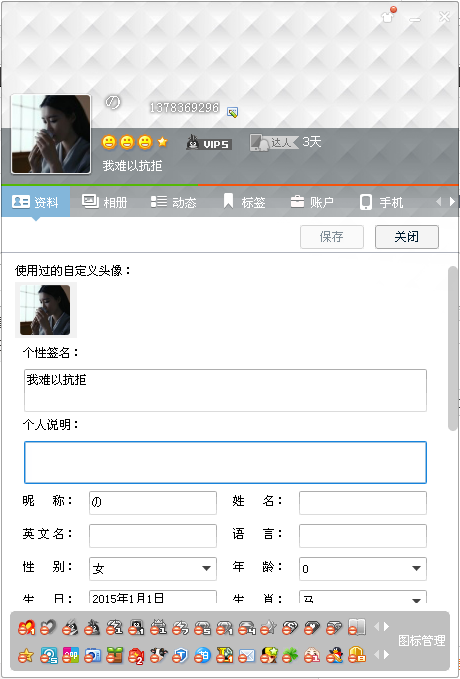Minimize the profile window
460x679 pixels.
[x=415, y=19]
